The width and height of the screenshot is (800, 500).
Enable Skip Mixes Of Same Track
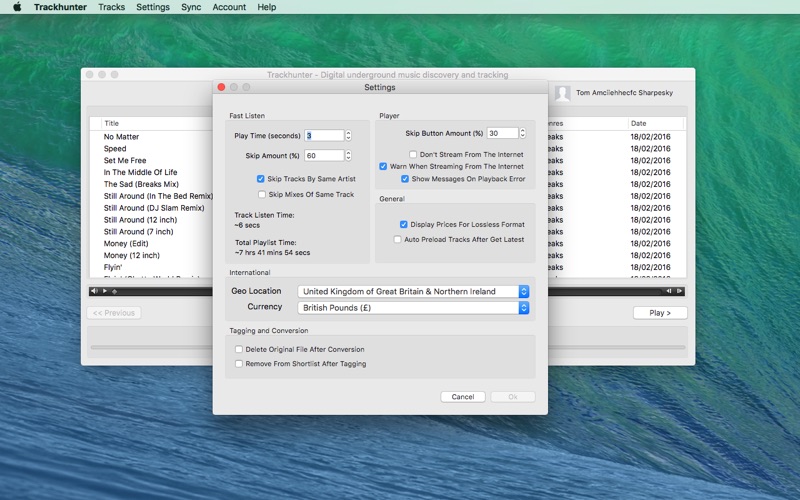click(262, 194)
